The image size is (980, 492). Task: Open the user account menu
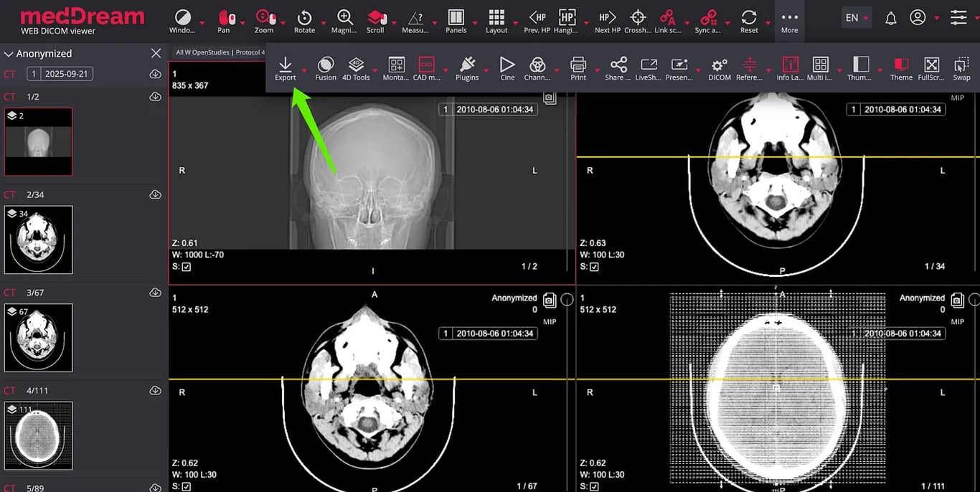(918, 17)
